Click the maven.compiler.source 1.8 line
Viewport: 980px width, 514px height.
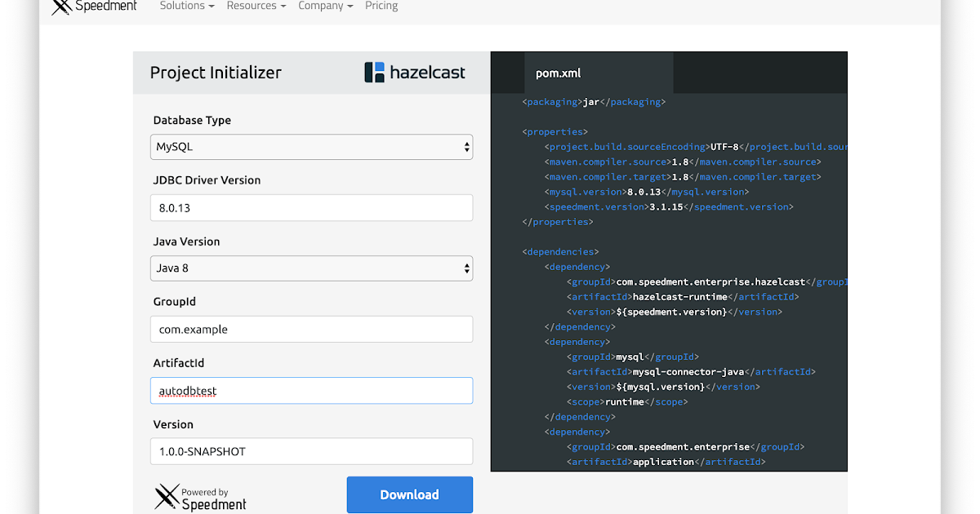[683, 162]
